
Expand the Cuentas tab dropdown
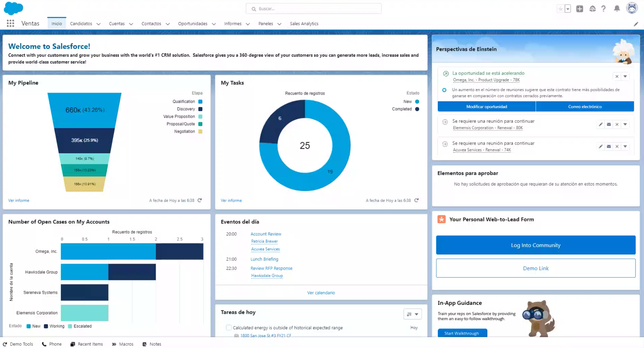(x=131, y=24)
